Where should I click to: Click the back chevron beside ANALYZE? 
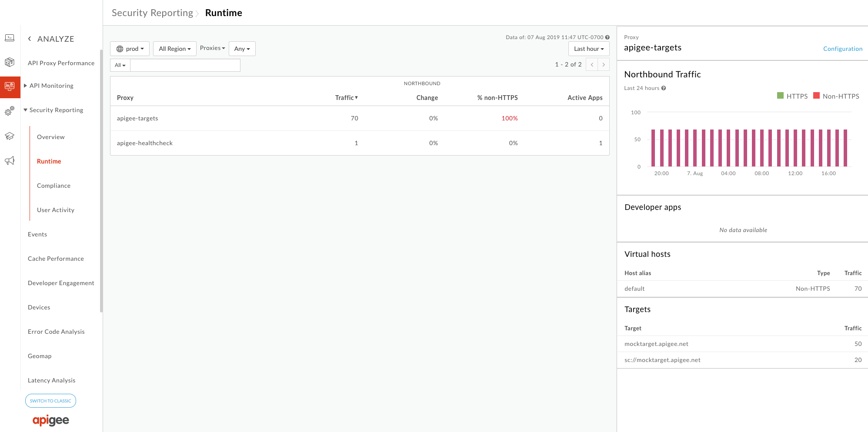[30, 39]
